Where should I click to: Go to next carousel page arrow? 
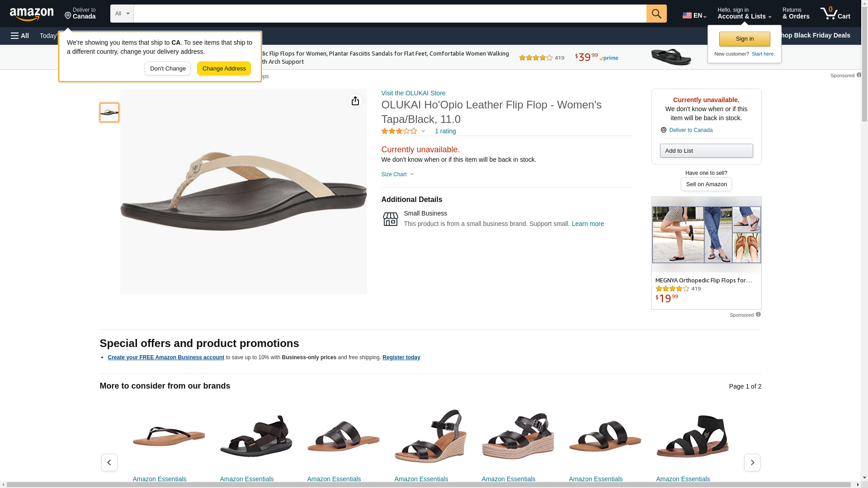752,462
